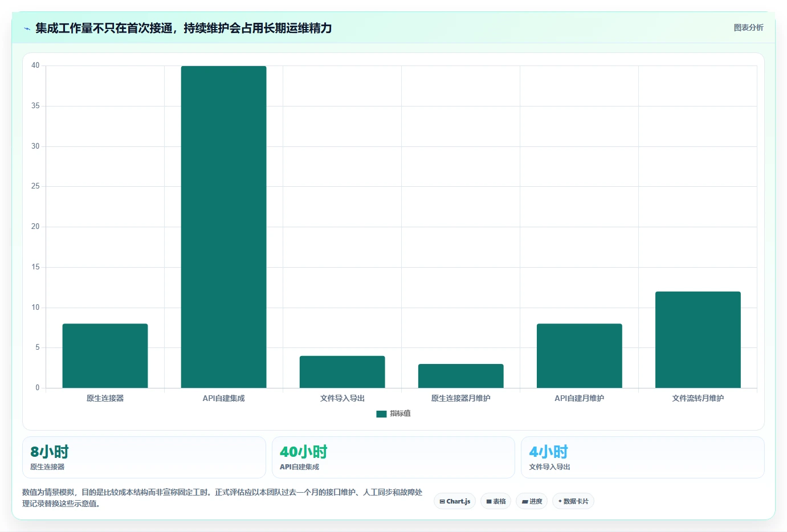This screenshot has width=787, height=532.
Task: Click the 指标值 legend label
Action: pos(400,414)
